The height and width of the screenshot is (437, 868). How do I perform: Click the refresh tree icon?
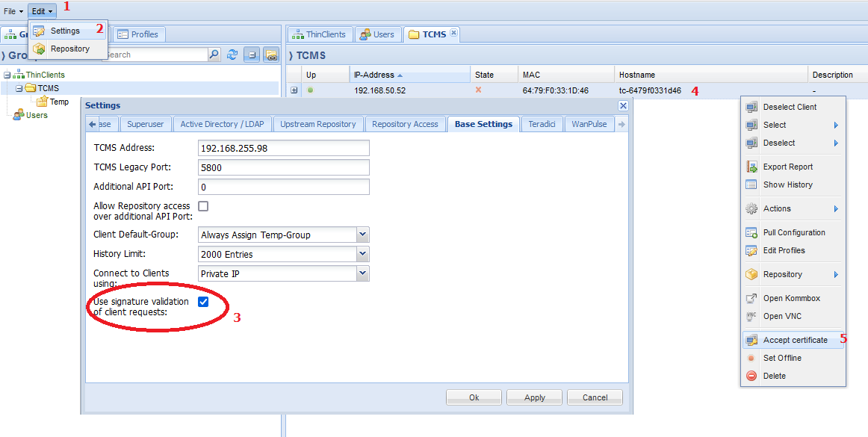coord(232,55)
